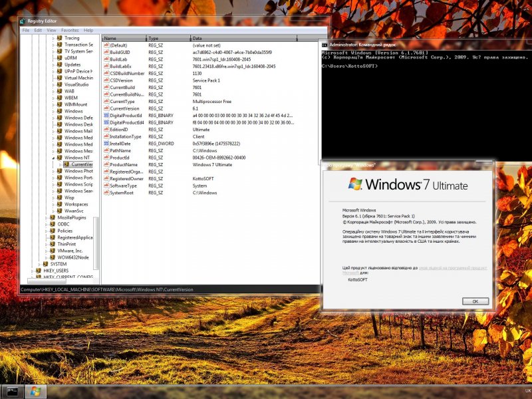Expand the WOW6432Node key

click(x=47, y=257)
